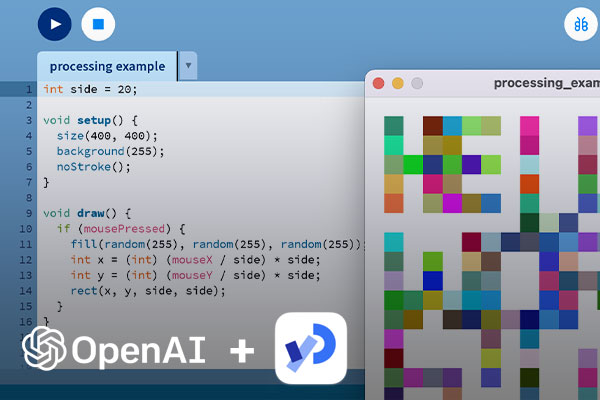The width and height of the screenshot is (600, 400).
Task: Click the bright green square in canvas
Action: (x=413, y=165)
